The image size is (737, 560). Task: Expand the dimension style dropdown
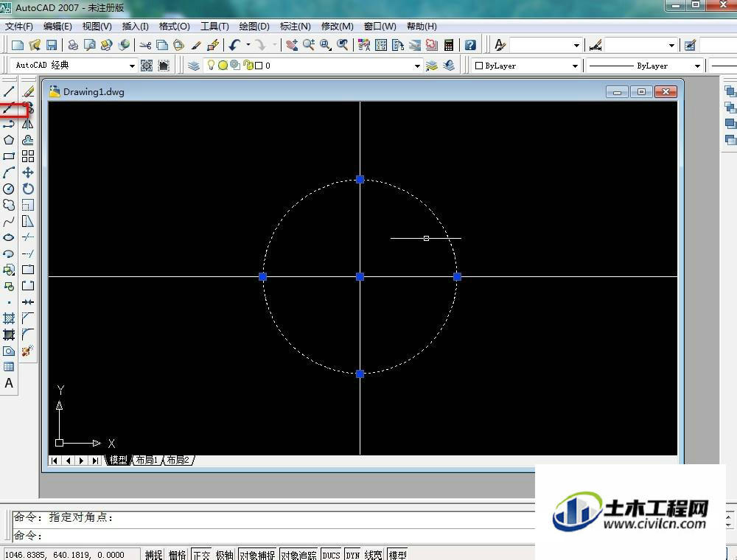click(671, 45)
